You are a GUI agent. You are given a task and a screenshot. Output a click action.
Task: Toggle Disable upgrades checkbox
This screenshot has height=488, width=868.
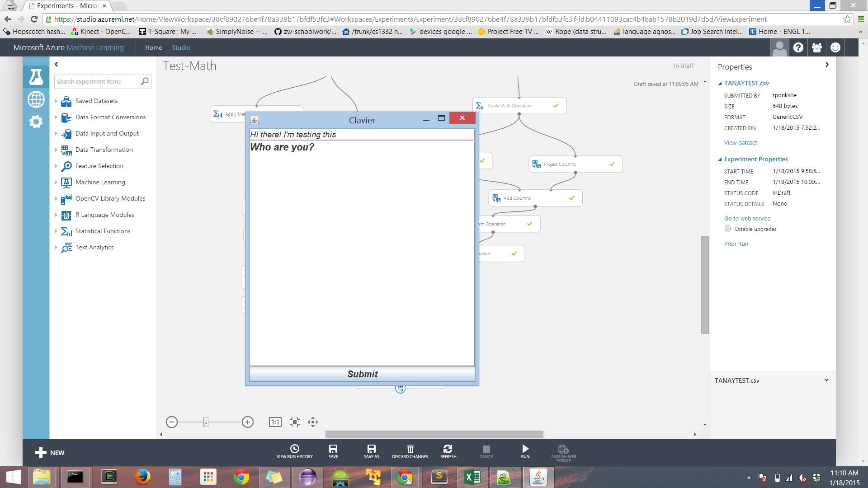tap(727, 229)
